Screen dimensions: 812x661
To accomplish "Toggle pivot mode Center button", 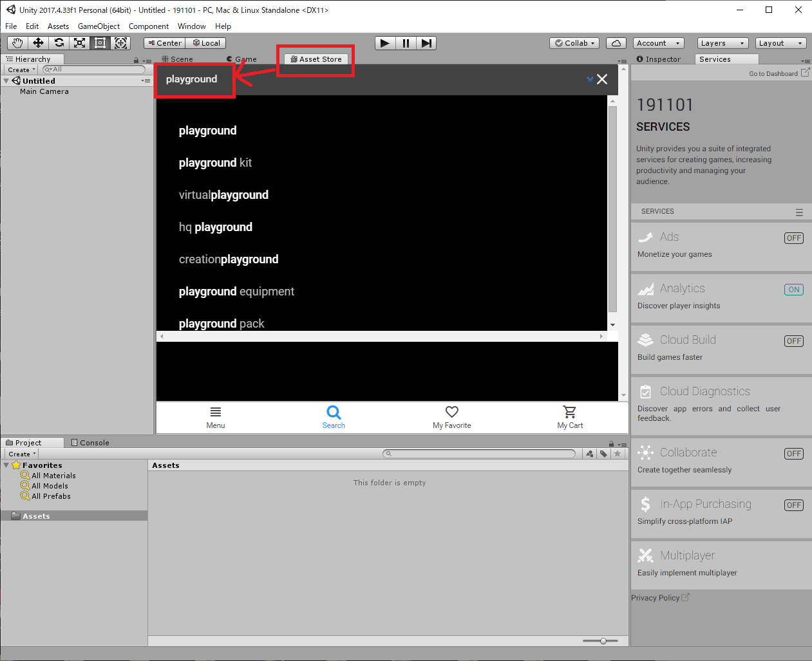I will [x=164, y=43].
